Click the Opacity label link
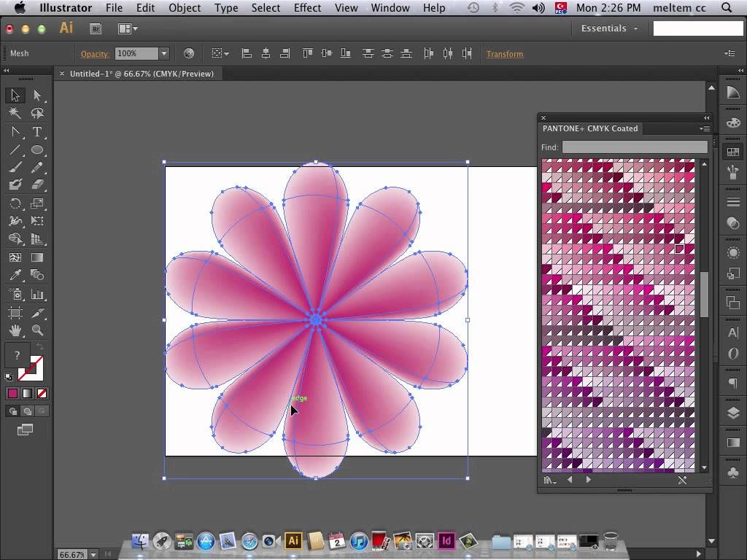Screen dimensions: 747x560 [95, 54]
